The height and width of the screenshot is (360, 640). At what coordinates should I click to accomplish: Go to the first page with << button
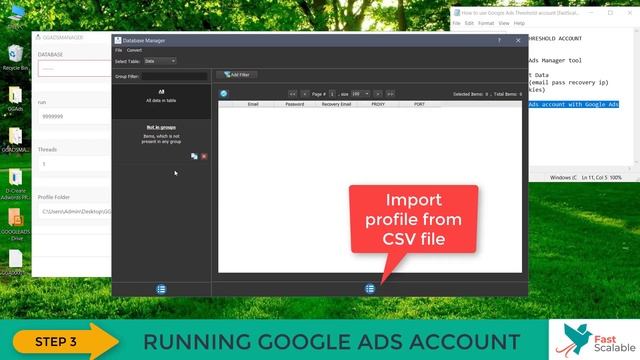pyautogui.click(x=292, y=94)
